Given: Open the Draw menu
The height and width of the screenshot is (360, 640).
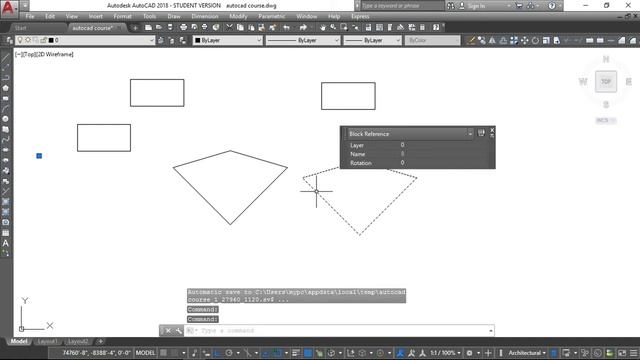Looking at the screenshot, I should coord(174,16).
